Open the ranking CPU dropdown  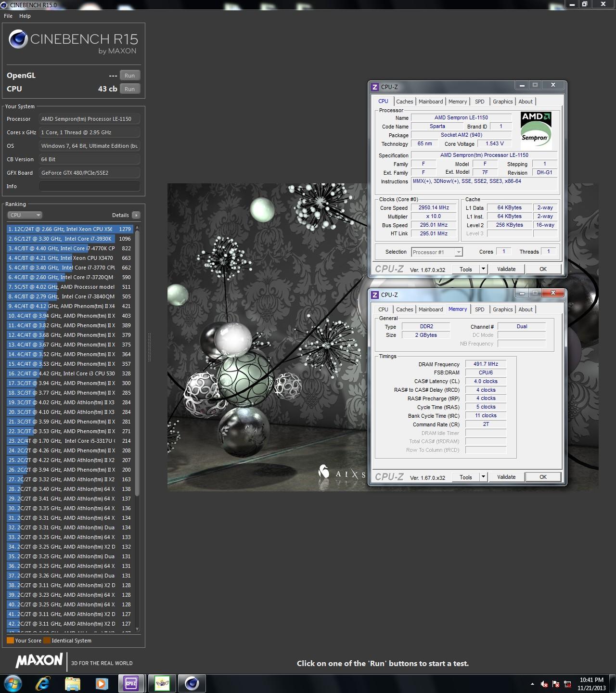[25, 215]
